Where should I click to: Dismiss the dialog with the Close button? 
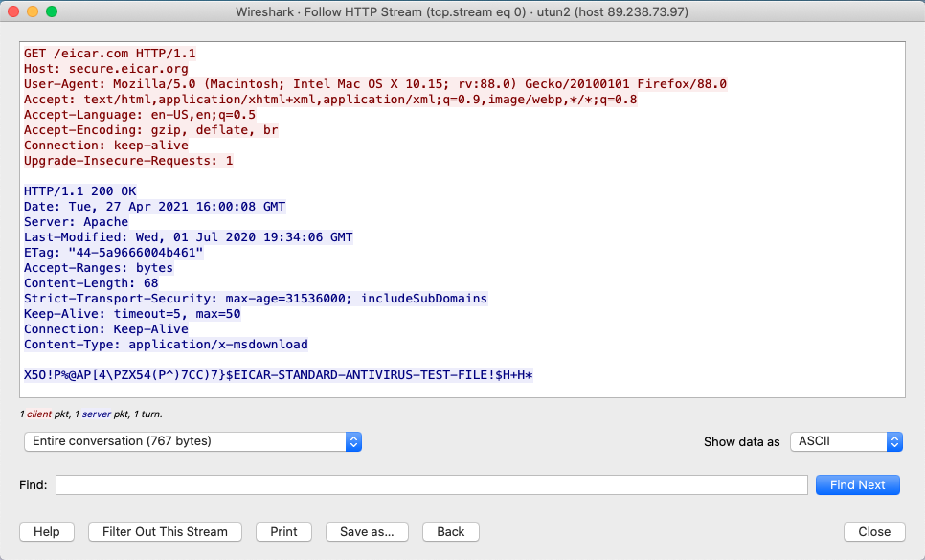(873, 531)
